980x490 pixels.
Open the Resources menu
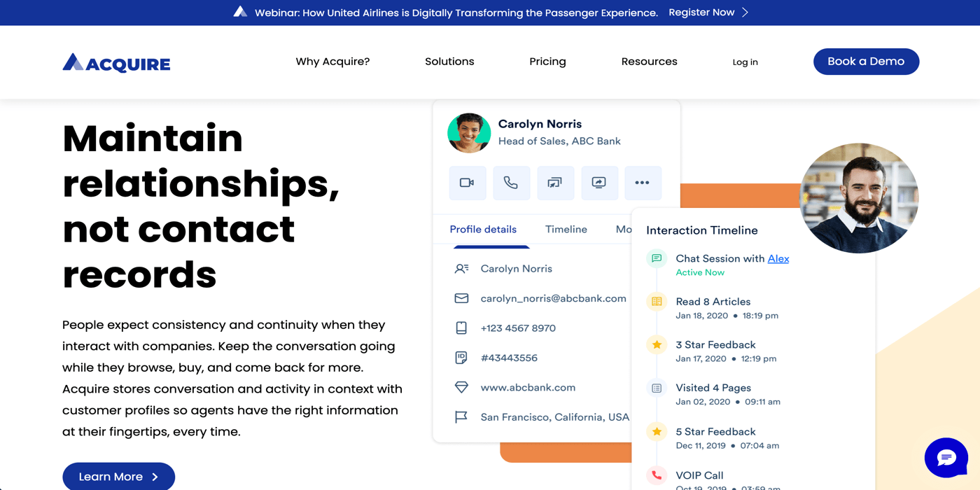click(x=649, y=62)
